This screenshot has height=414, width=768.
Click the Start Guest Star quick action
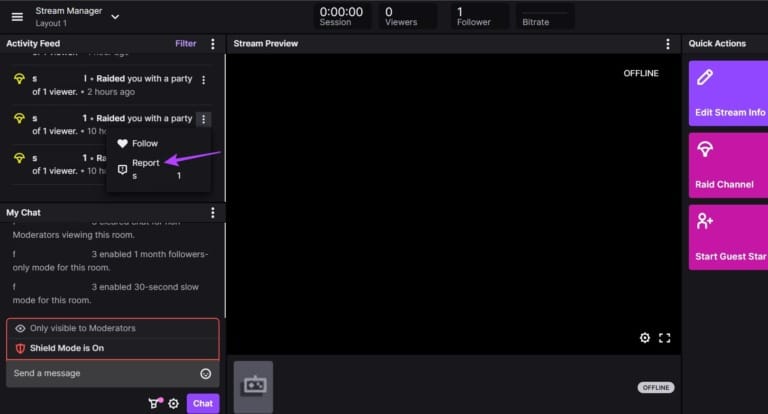(728, 237)
